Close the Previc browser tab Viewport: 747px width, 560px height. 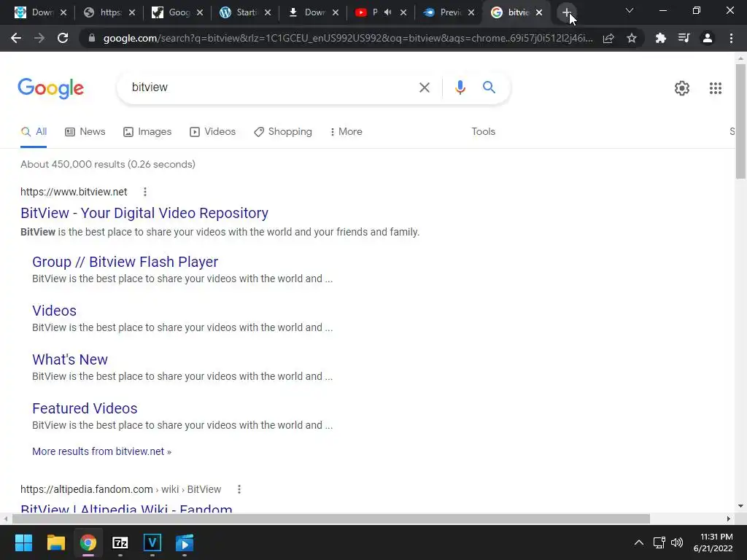tap(471, 12)
